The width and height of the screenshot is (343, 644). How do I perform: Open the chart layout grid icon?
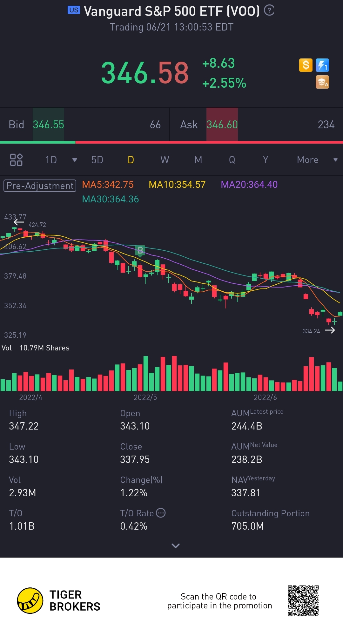(16, 160)
